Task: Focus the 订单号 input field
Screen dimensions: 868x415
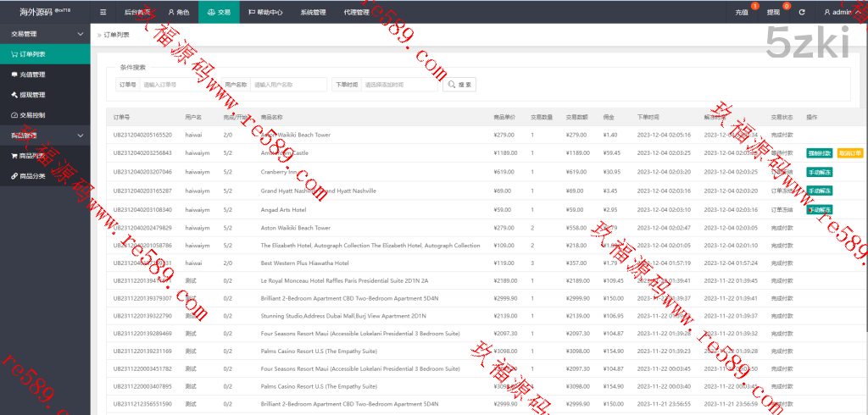Action: pos(179,85)
